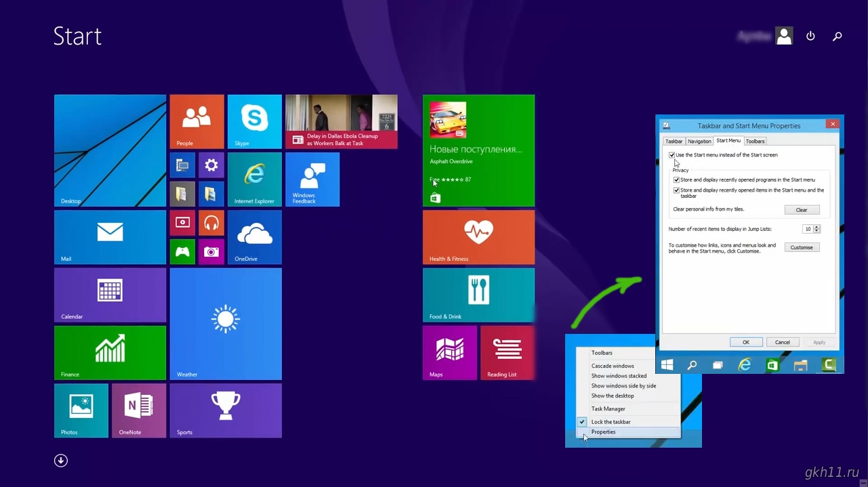Choose Cascade windows
The width and height of the screenshot is (868, 487).
[x=628, y=366]
